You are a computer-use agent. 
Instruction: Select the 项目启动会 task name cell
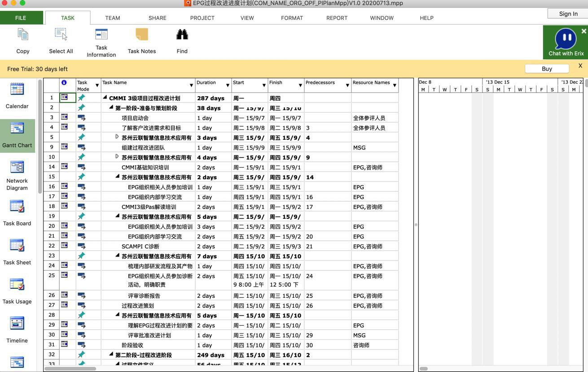click(x=148, y=118)
